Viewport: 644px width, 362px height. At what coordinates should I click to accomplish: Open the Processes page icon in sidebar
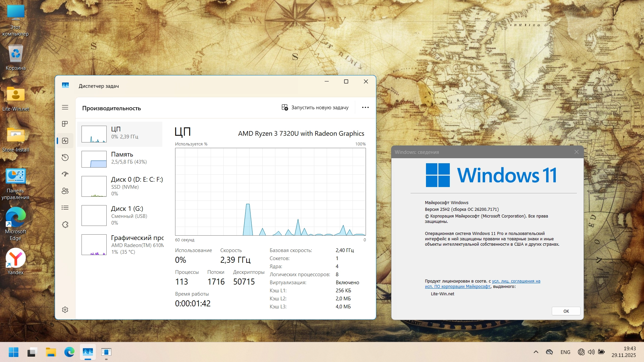click(x=65, y=124)
